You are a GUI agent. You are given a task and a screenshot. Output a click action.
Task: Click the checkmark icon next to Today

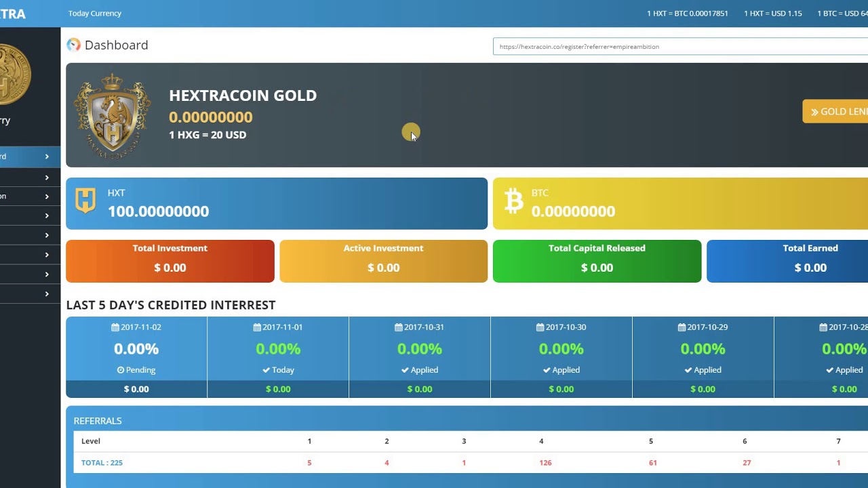pyautogui.click(x=267, y=370)
